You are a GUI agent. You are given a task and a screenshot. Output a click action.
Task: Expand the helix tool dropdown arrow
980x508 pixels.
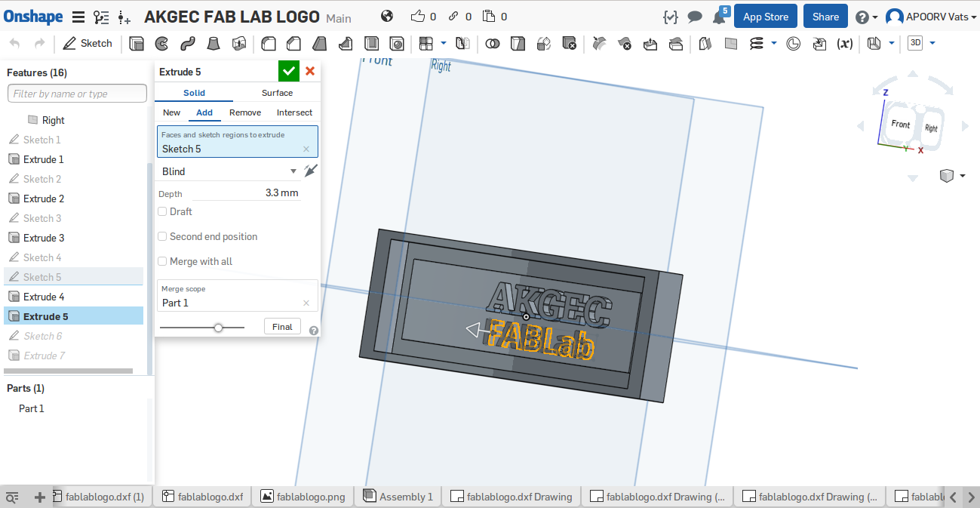774,43
